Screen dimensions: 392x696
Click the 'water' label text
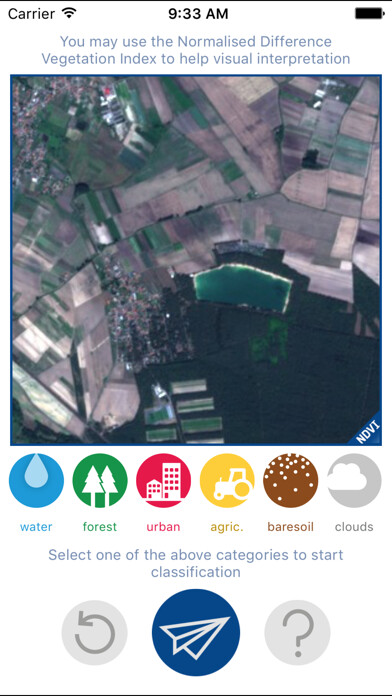click(x=36, y=527)
